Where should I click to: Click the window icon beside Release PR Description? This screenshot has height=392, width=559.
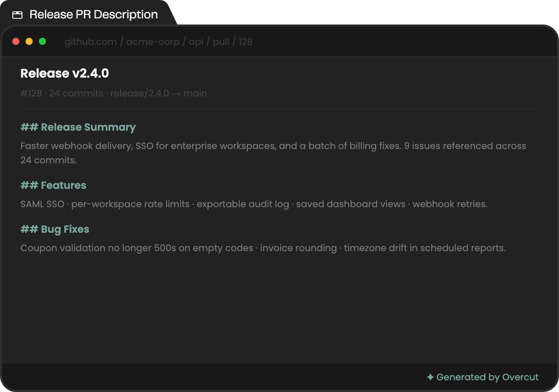pyautogui.click(x=17, y=15)
